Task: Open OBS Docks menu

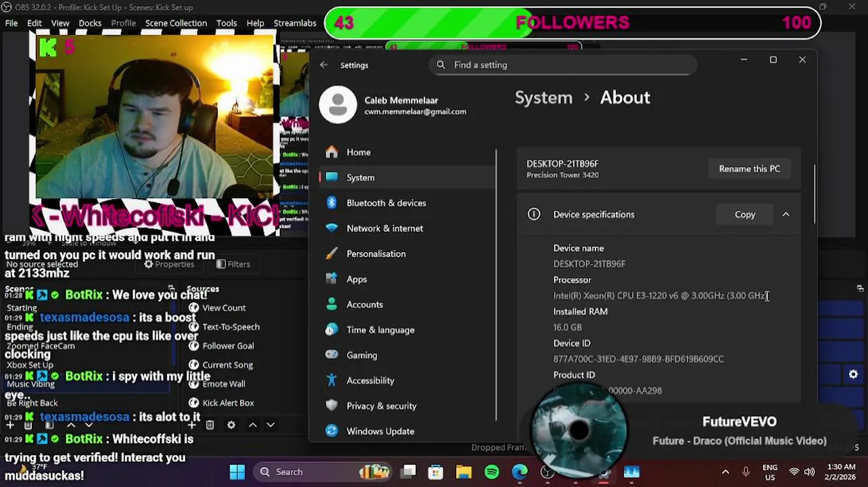Action: click(x=90, y=23)
